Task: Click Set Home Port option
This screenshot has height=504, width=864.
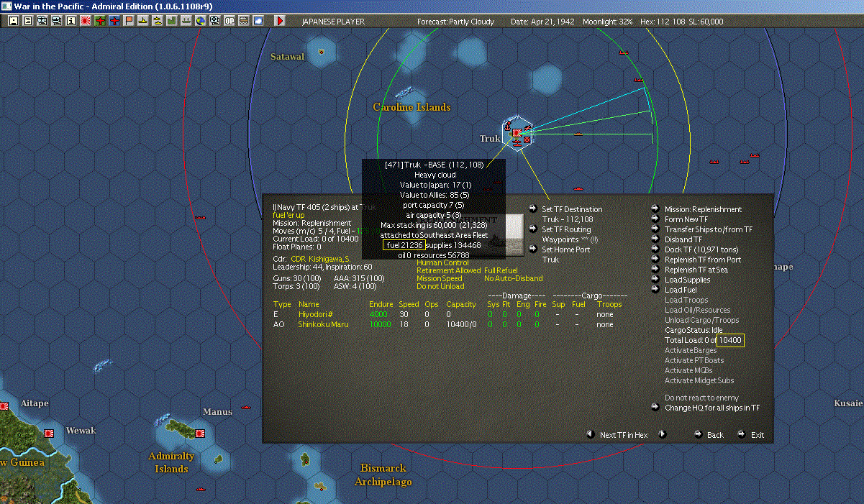Action: coord(565,249)
